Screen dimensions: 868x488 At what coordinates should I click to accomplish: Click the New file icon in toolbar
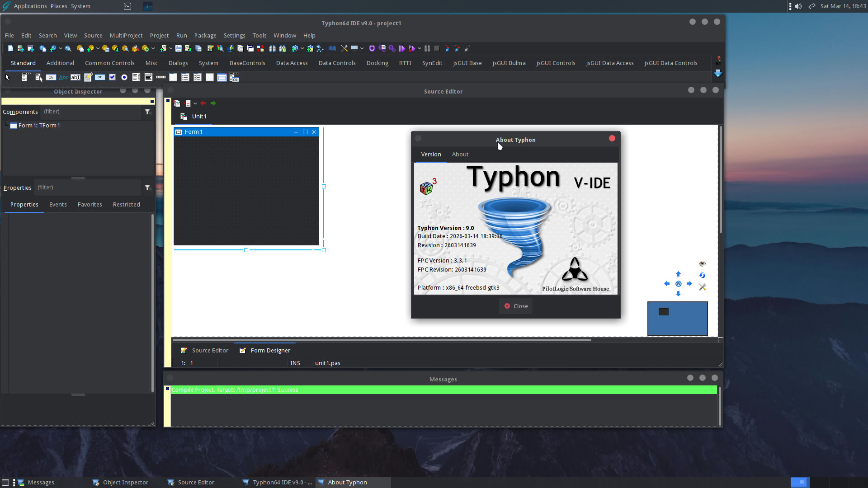pyautogui.click(x=10, y=48)
